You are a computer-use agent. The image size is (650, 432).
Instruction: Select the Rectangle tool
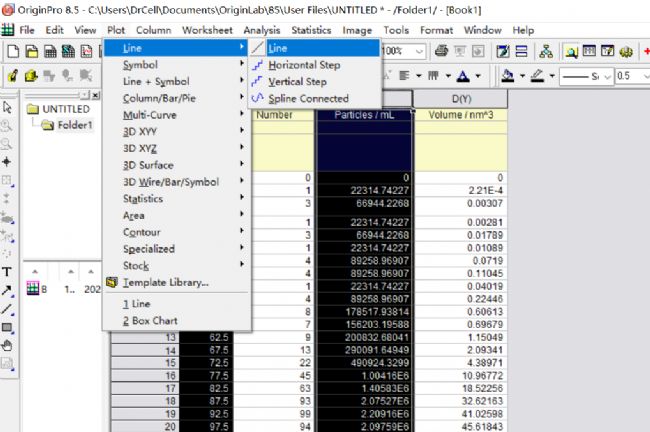click(x=8, y=327)
